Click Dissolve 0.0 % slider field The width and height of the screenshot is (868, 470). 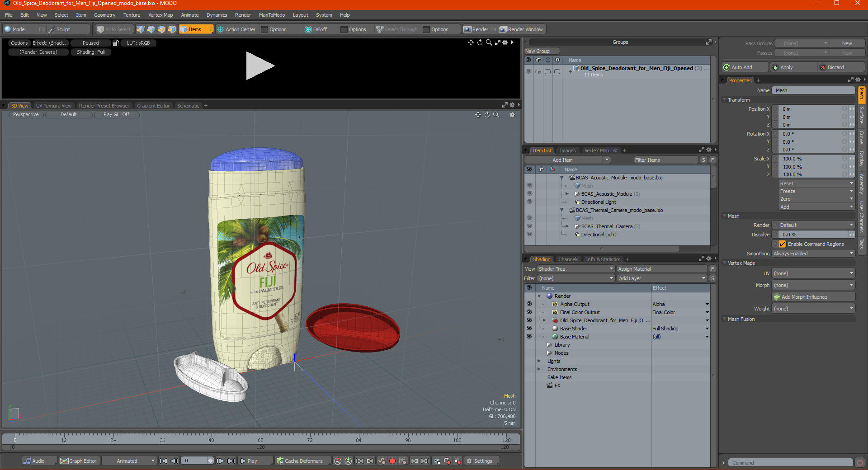814,235
